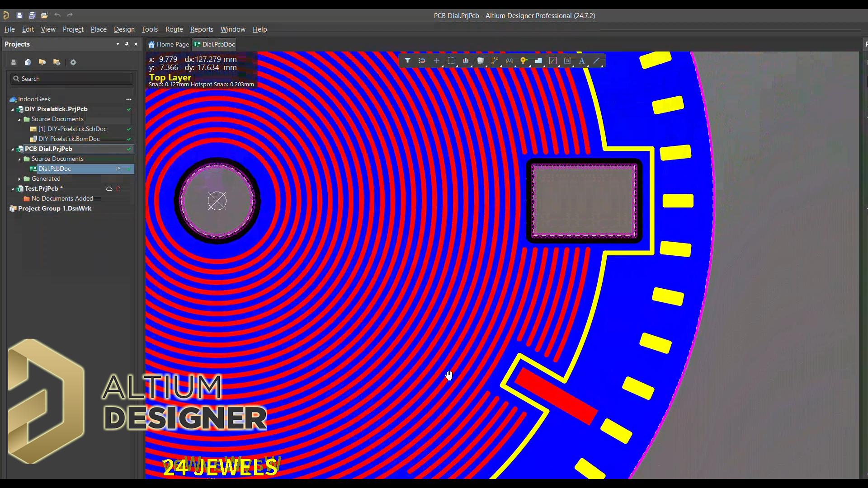The height and width of the screenshot is (488, 868).
Task: Open the Design menu
Action: click(124, 29)
